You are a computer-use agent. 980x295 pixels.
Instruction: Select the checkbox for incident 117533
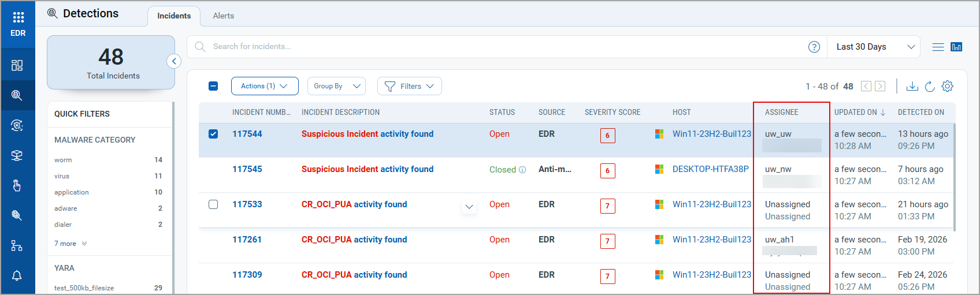[x=213, y=204]
